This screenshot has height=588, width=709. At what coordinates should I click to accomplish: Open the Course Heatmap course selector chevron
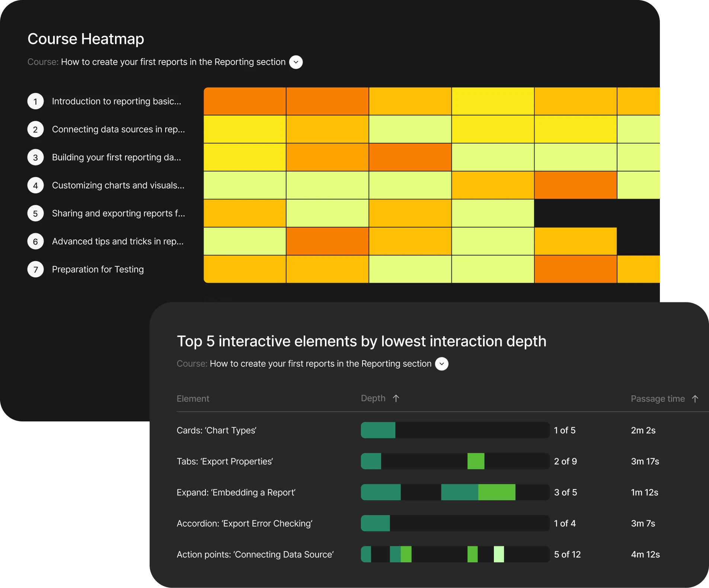pos(296,62)
